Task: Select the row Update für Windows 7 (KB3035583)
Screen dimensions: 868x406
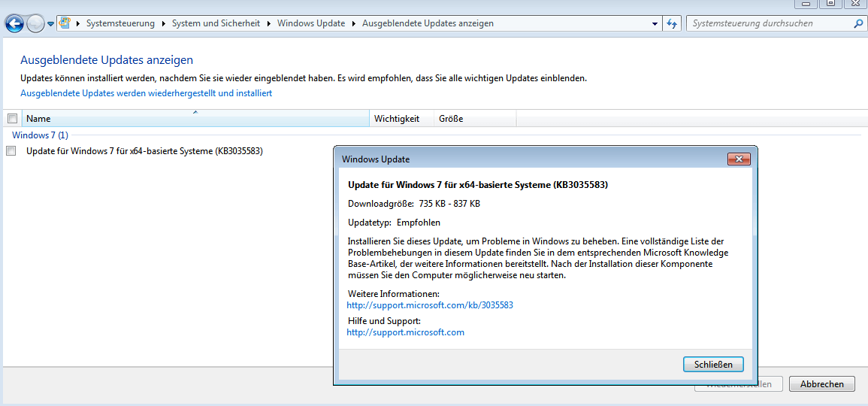Action: coord(144,150)
